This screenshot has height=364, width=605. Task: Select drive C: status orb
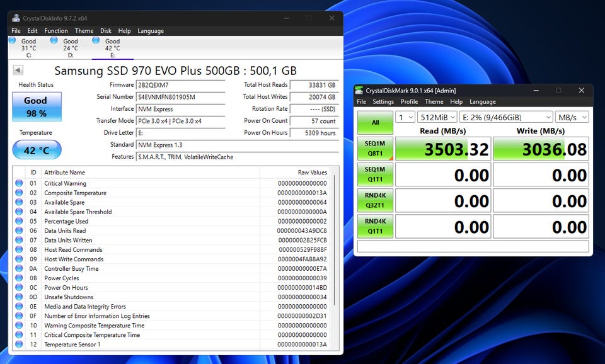click(x=13, y=40)
